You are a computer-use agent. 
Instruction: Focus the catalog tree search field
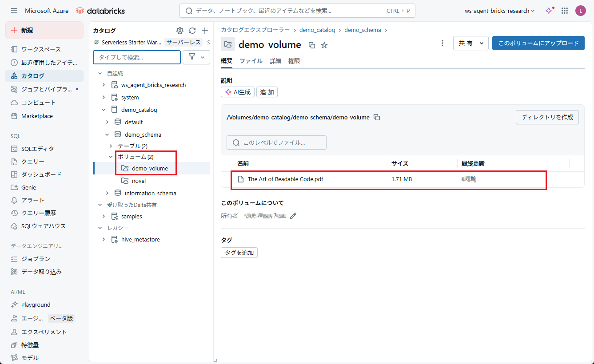pos(137,57)
